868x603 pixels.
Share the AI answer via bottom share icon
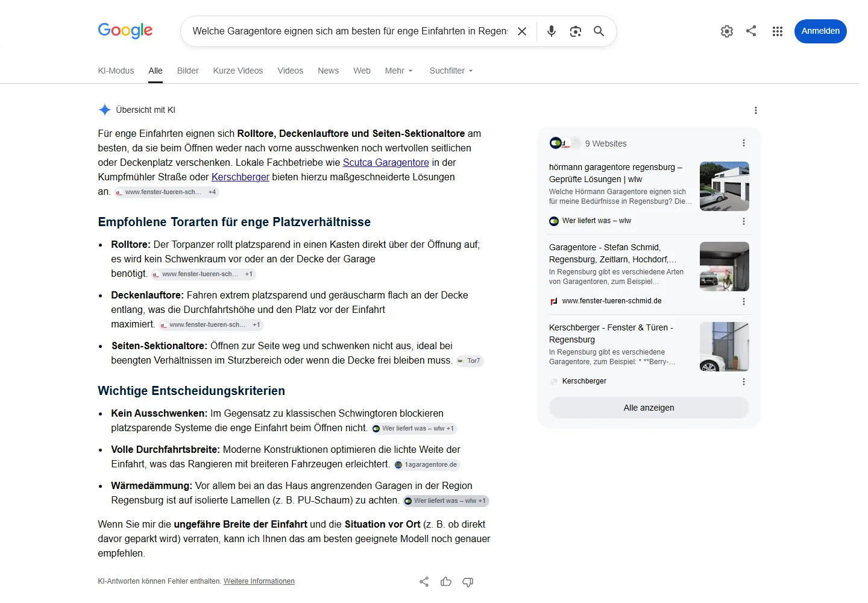point(424,582)
